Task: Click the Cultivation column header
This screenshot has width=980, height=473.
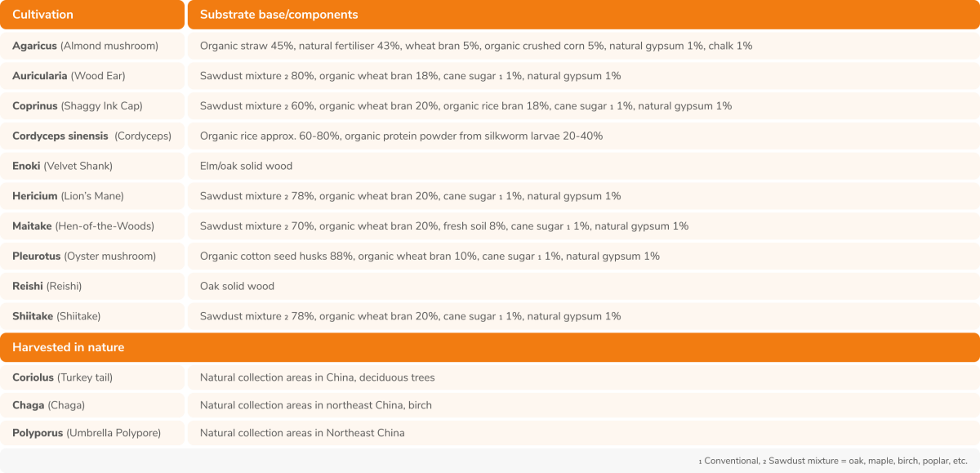Action: click(x=42, y=15)
